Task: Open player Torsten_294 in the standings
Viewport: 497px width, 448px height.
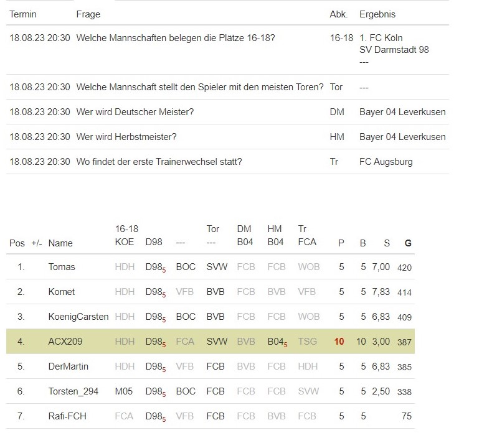Action: 73,391
